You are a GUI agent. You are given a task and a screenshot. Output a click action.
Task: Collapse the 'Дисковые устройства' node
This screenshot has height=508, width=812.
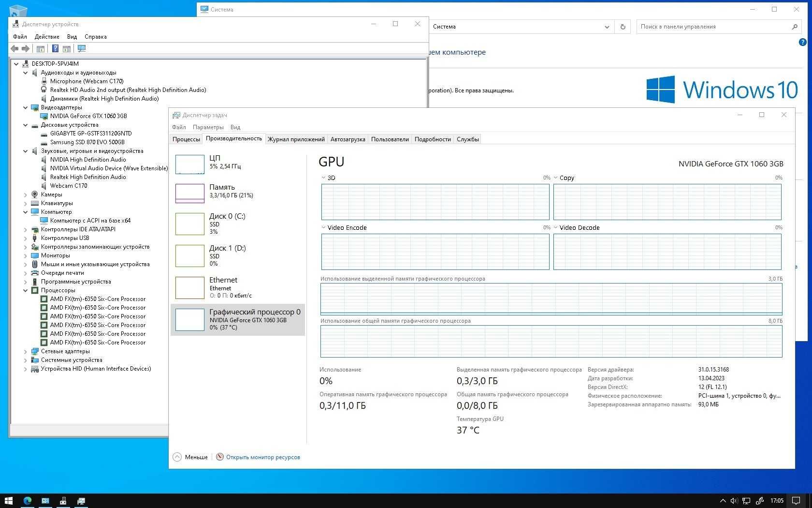(26, 125)
